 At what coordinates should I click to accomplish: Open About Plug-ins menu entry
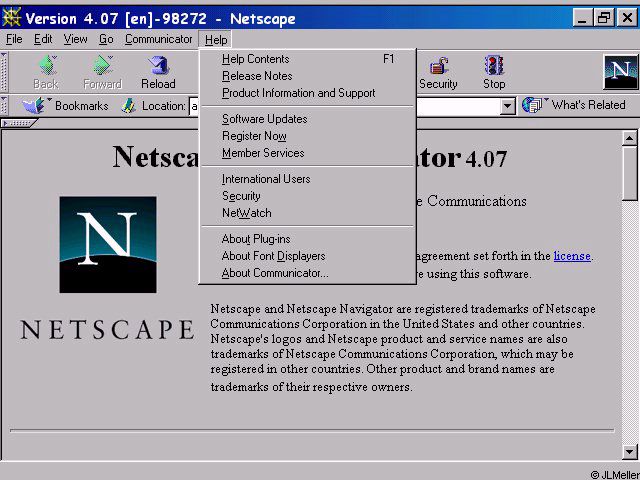308,239
